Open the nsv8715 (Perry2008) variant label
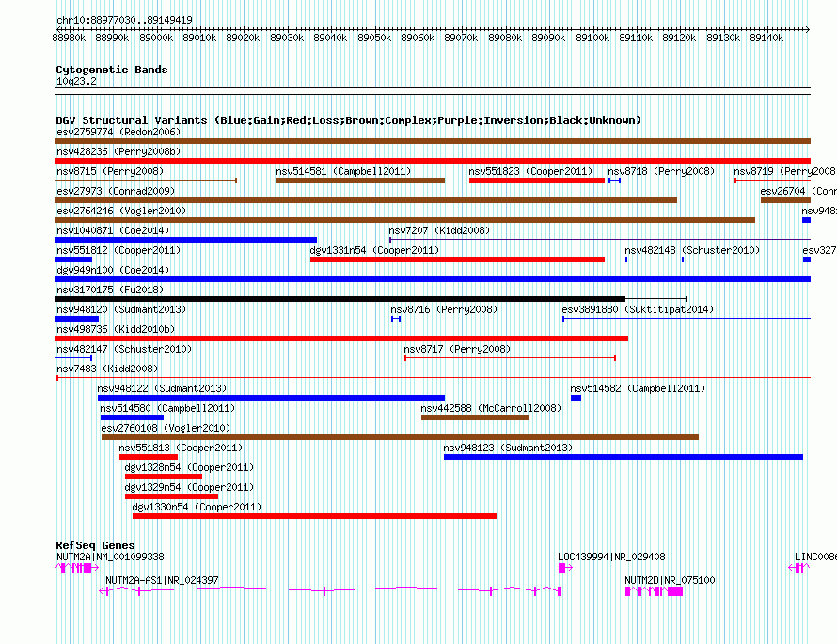Viewport: 837px width, 644px height. point(110,171)
